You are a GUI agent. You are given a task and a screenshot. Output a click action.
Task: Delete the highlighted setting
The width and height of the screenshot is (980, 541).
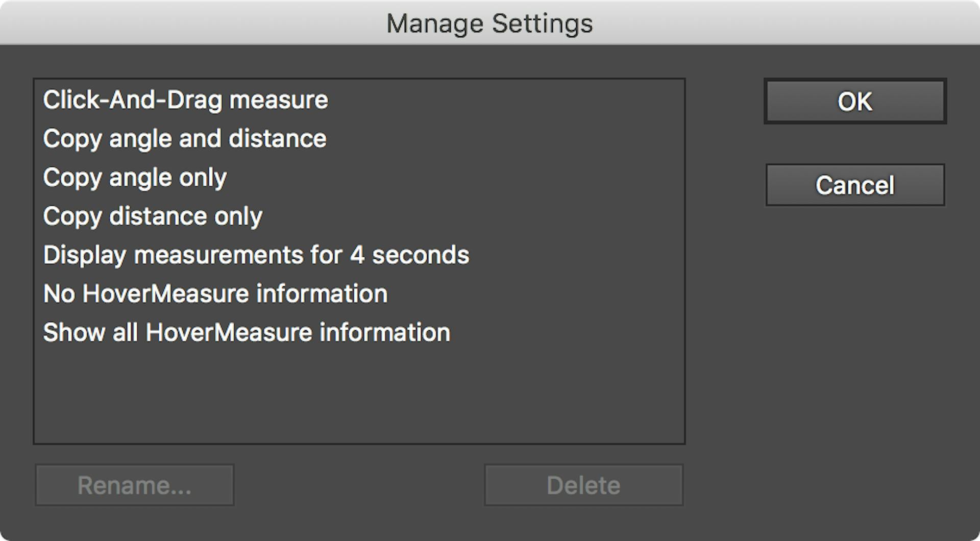[583, 484]
